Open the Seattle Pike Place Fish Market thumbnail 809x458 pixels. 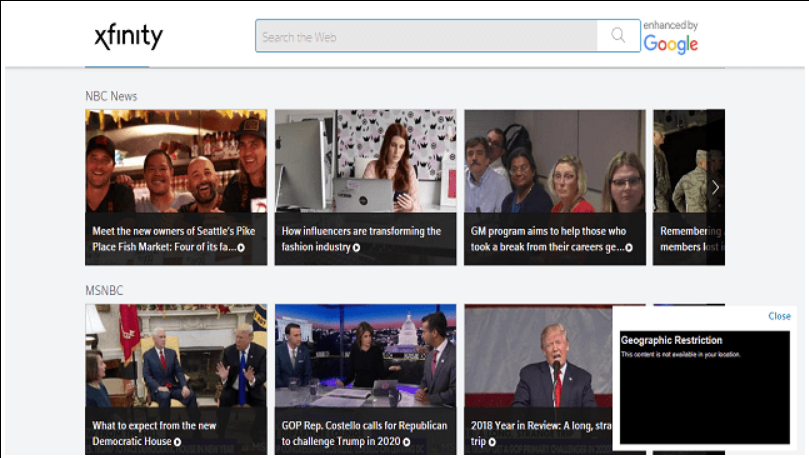(176, 162)
